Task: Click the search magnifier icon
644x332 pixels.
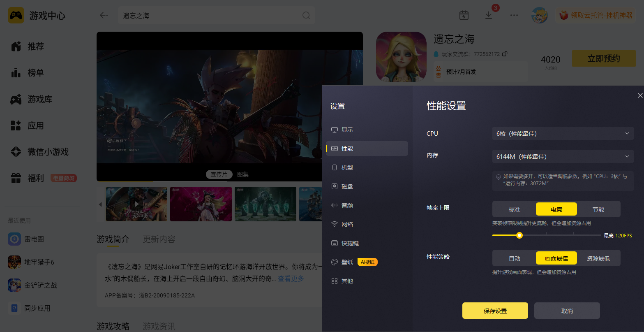Action: [x=306, y=15]
